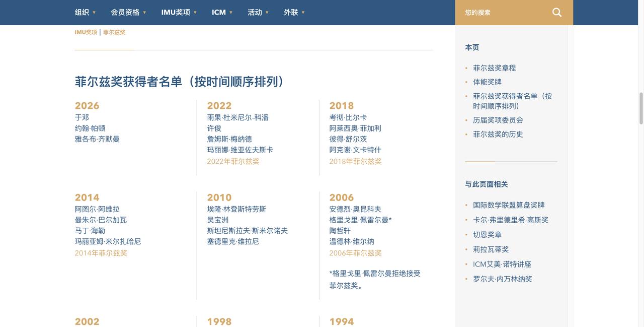Expand the arrow next to 活动
The image size is (644, 327).
(267, 13)
